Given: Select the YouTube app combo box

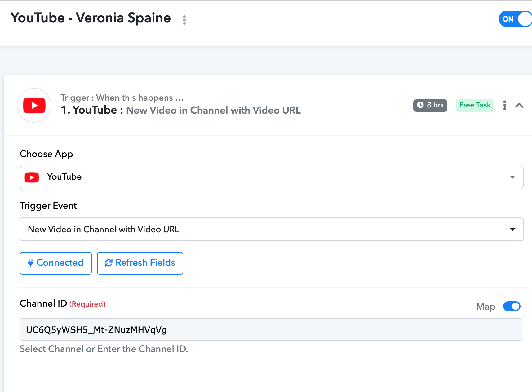Looking at the screenshot, I should pos(272,177).
